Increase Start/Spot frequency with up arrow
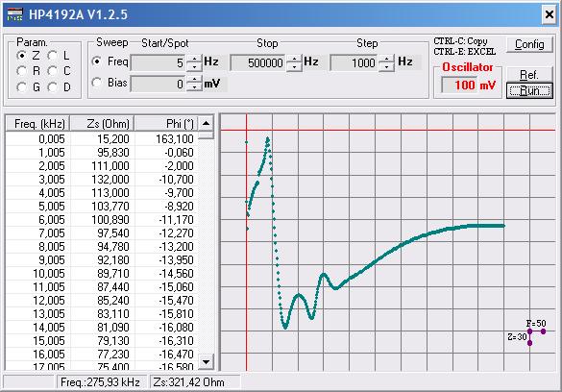This screenshot has height=392, width=562. click(x=194, y=60)
